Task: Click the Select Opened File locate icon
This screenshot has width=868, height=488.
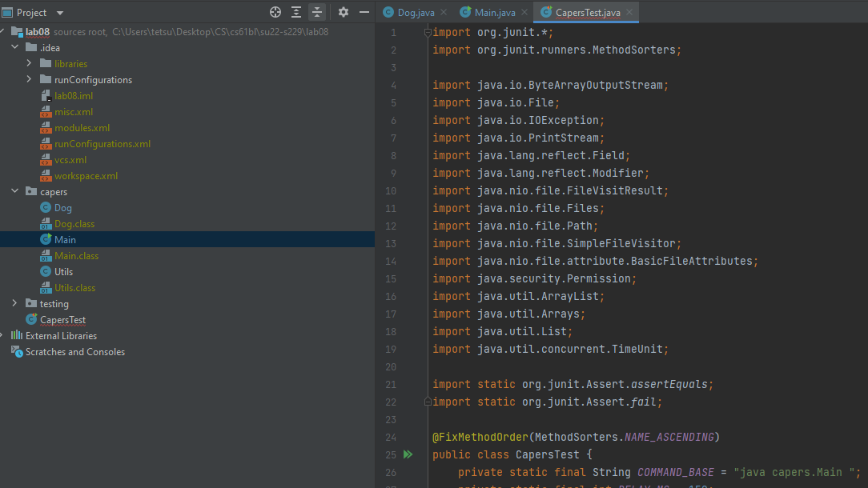Action: pos(275,12)
